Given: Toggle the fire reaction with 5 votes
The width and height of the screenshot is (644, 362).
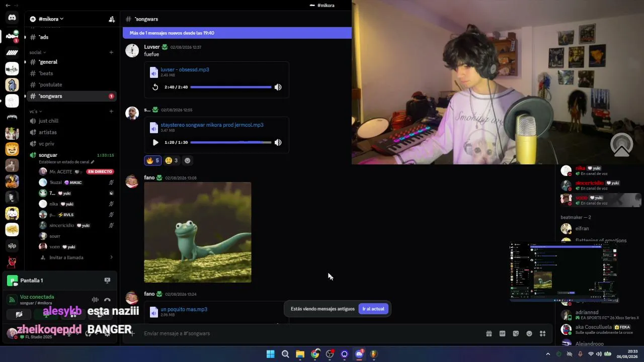Looking at the screenshot, I should 153,160.
